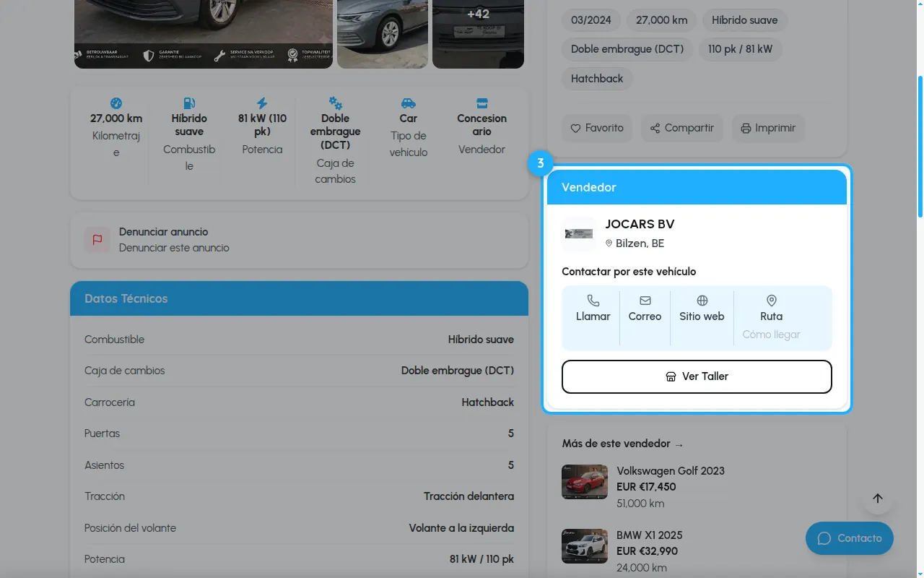The width and height of the screenshot is (924, 578).
Task: Open the Ver Taller dealer page
Action: tap(697, 376)
